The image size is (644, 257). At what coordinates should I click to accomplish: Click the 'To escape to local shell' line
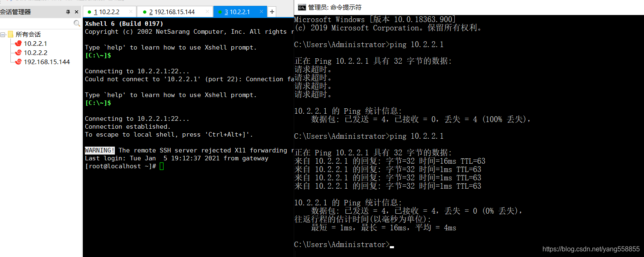169,135
